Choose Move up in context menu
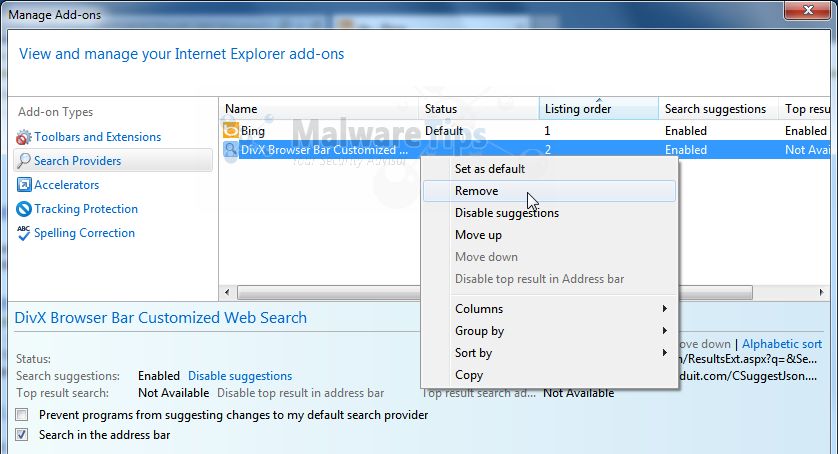The width and height of the screenshot is (838, 454). [x=549, y=235]
